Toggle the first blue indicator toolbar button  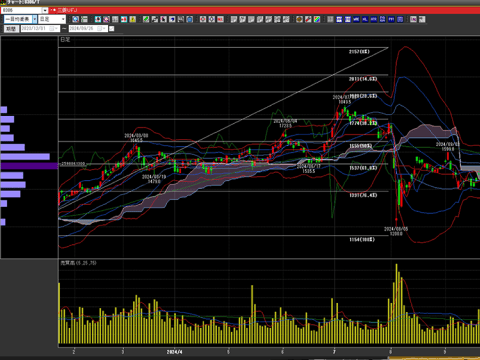(339, 19)
